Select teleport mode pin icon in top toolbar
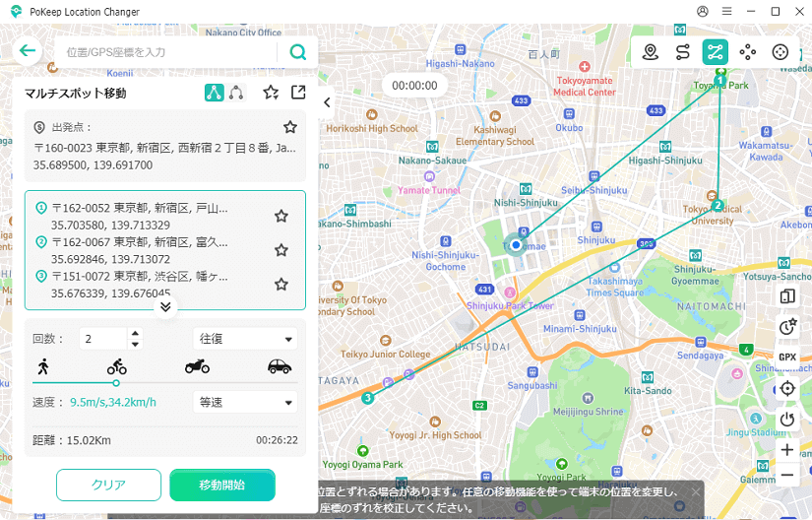812x520 pixels. [651, 52]
